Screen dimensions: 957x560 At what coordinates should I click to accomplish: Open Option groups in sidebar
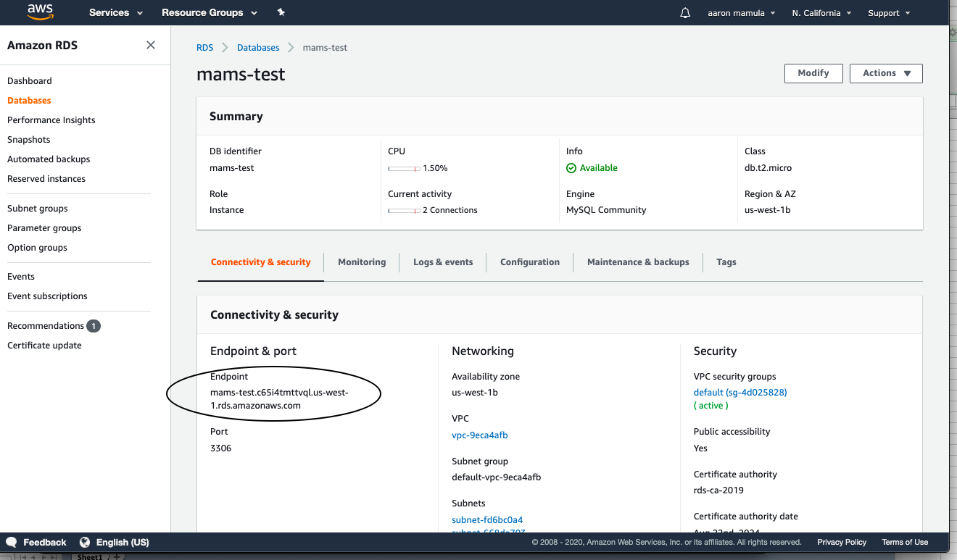pos(37,248)
